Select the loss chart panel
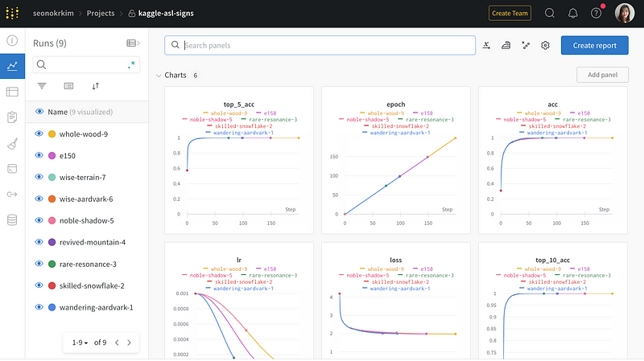Viewport: 644px width, 361px height. 396,301
